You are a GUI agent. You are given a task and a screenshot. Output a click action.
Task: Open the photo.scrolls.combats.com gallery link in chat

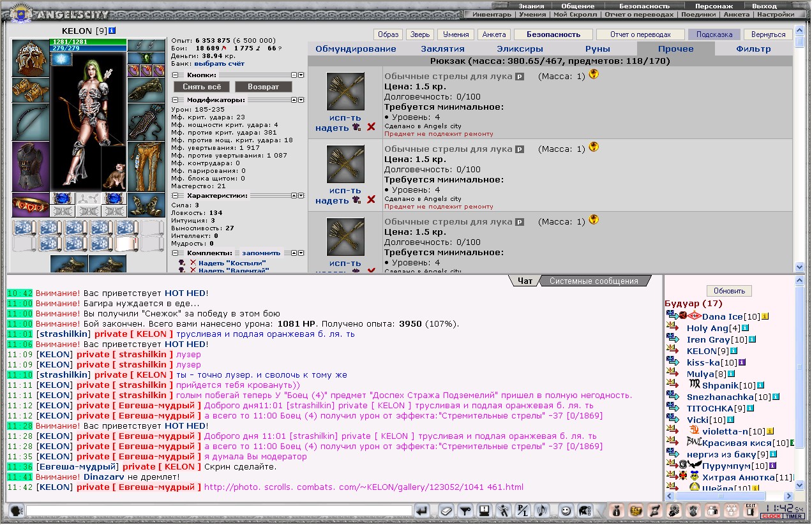click(x=364, y=487)
